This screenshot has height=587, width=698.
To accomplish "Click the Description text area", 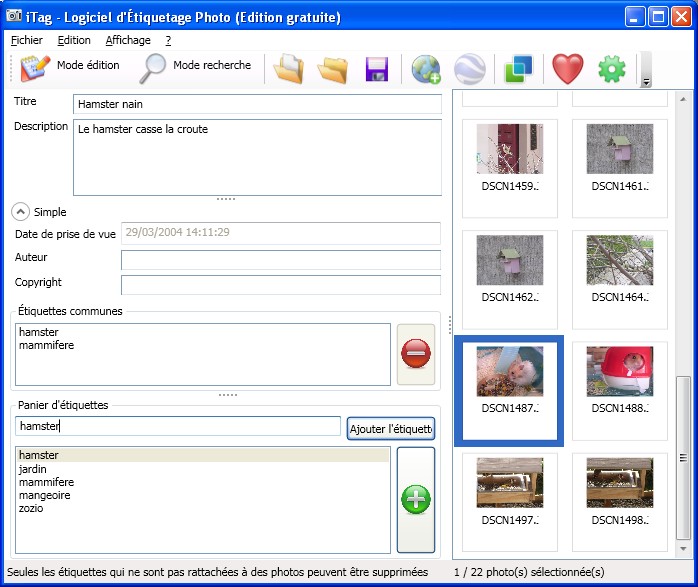I will 257,157.
